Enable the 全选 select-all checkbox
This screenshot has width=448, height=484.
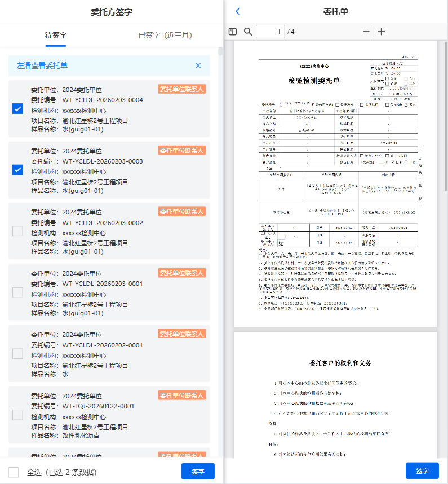[14, 472]
